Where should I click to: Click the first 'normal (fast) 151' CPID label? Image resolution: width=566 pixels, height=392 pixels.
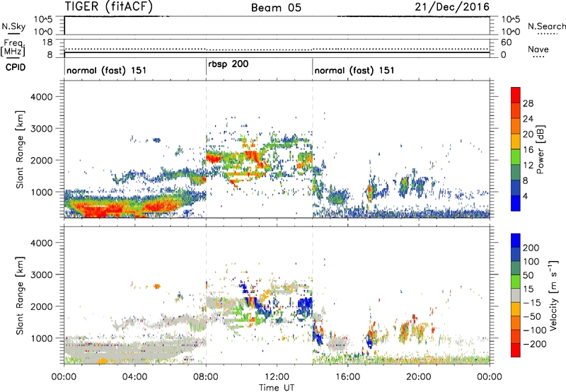[x=107, y=70]
